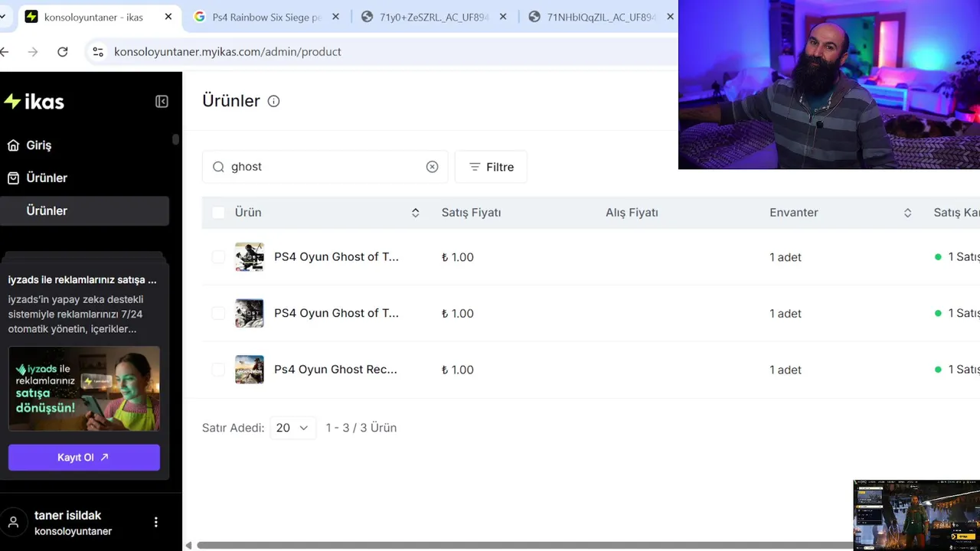
Task: Tick checkbox for Ps4 Oyun Ghost Rec... row
Action: (x=218, y=370)
